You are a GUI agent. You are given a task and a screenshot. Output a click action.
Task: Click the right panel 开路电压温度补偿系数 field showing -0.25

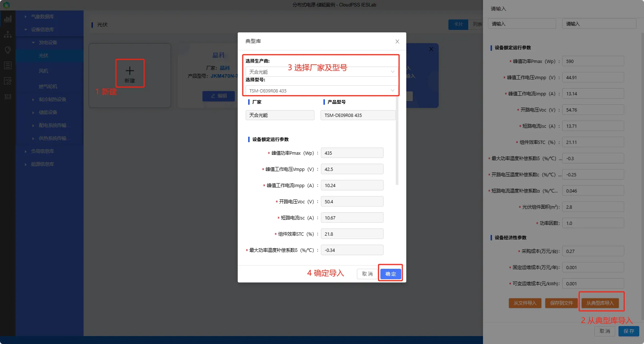click(593, 175)
